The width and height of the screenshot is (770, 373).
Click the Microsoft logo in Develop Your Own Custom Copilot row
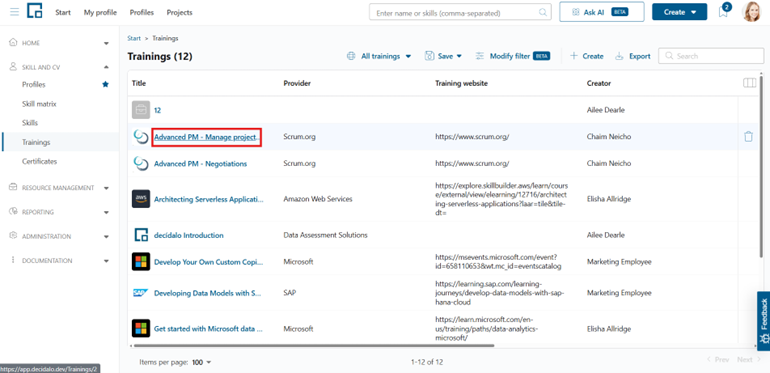pyautogui.click(x=141, y=262)
